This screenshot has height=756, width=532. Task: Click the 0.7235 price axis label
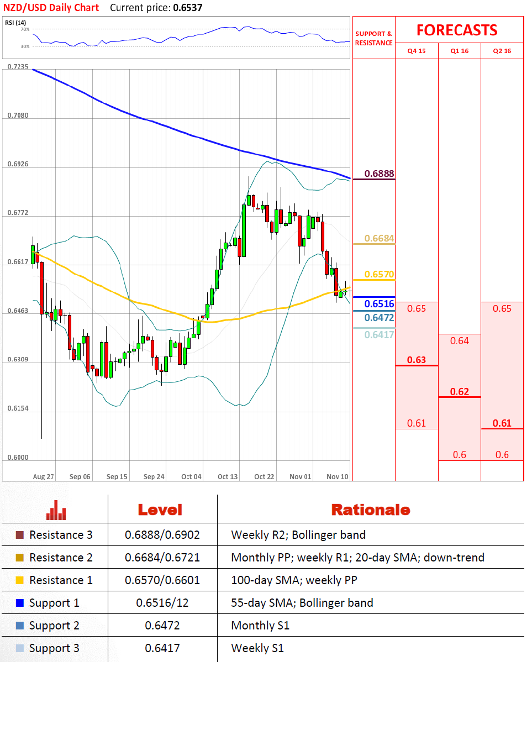click(x=18, y=67)
